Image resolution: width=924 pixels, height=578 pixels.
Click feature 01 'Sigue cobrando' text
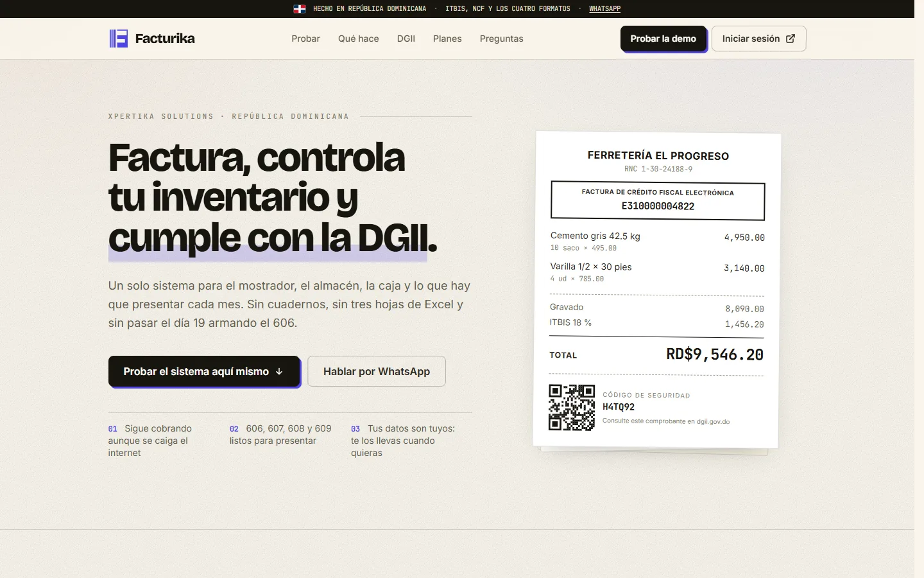pyautogui.click(x=150, y=441)
